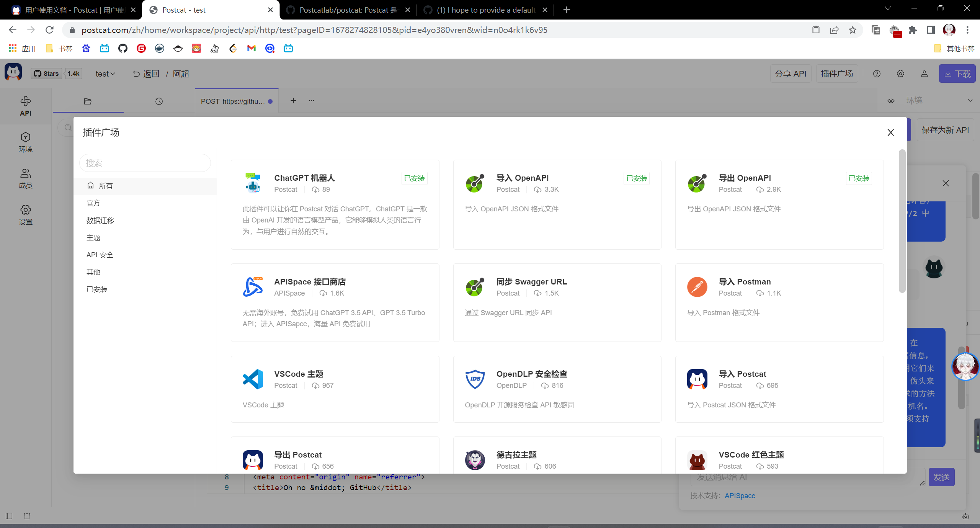Click the 下载 button

957,74
